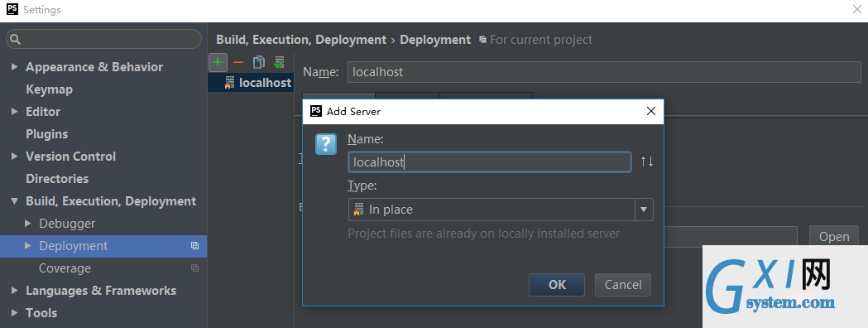Expand the Appearance & Behavior section
The image size is (868, 328).
click(14, 67)
